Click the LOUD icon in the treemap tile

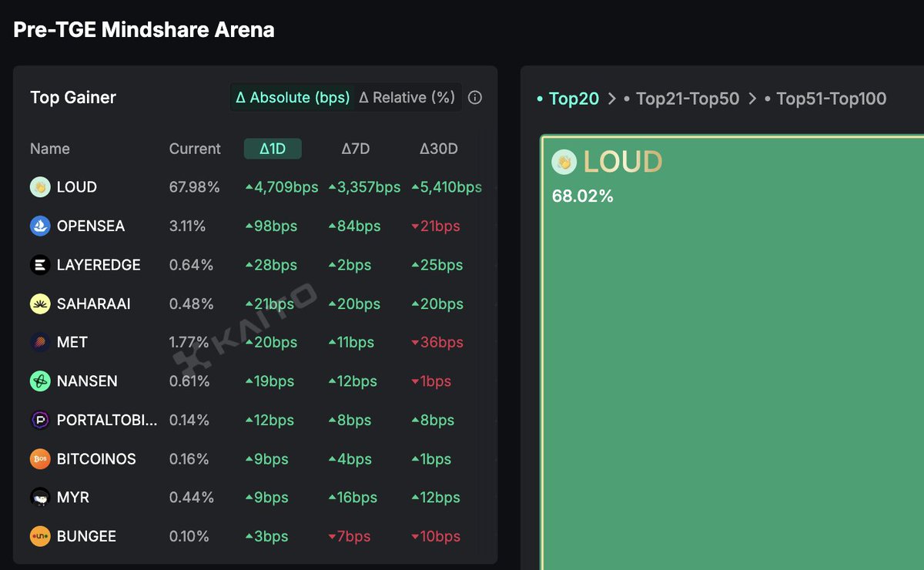click(564, 162)
